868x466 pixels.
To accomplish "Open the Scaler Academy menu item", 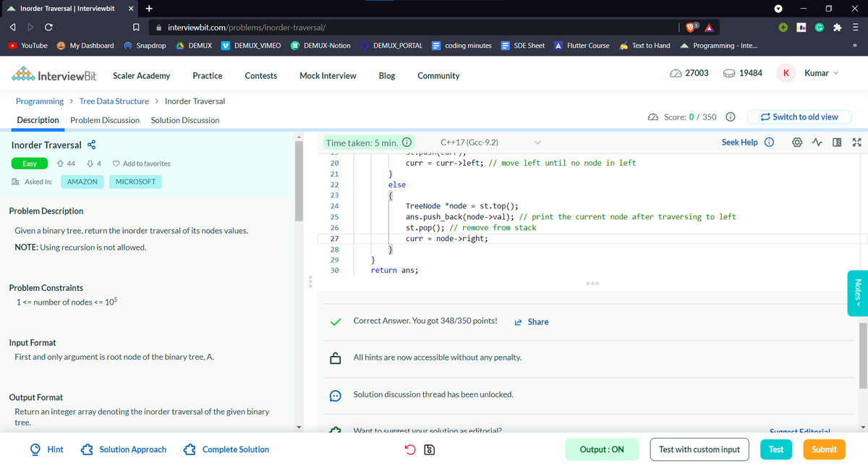I will [142, 75].
